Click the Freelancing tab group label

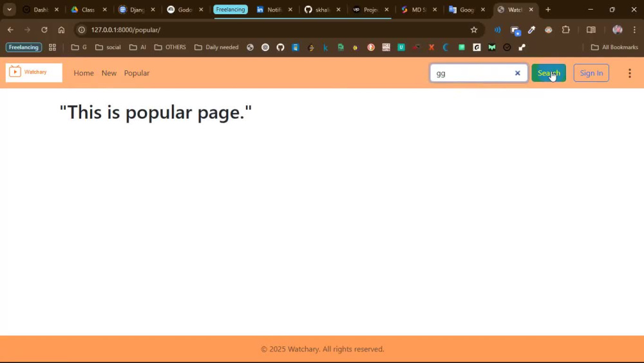[231, 10]
